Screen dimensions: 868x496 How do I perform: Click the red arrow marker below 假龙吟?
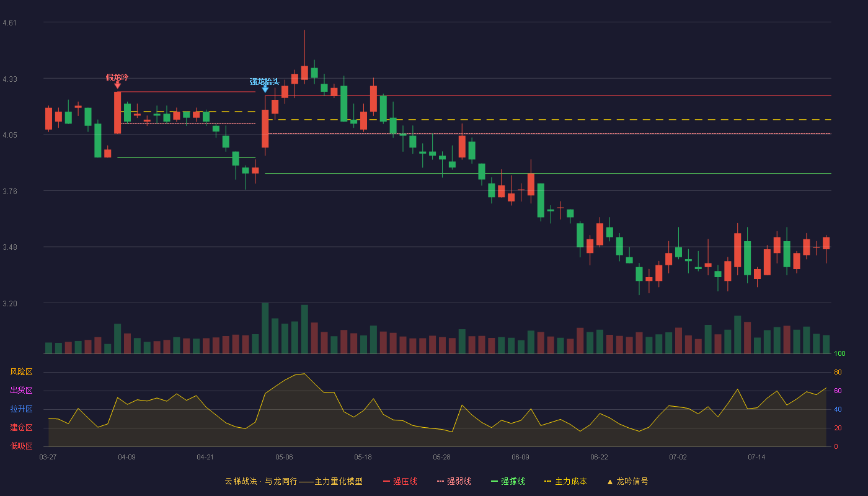click(117, 85)
